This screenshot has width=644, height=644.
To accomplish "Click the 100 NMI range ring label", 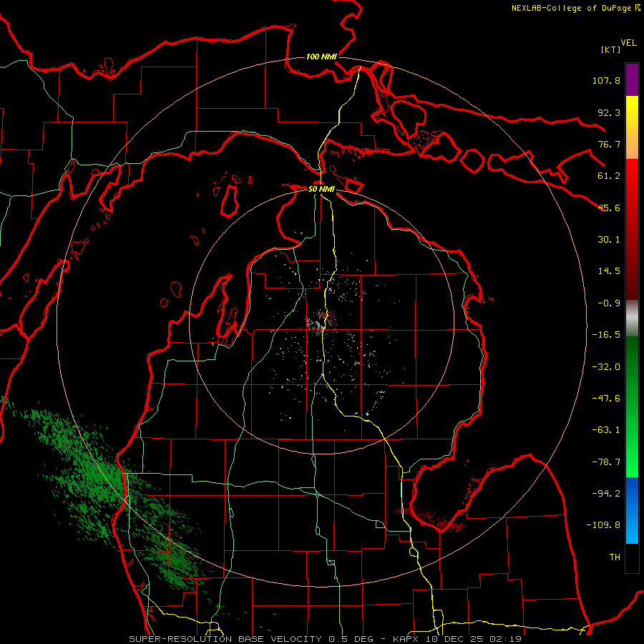I will coord(321,57).
